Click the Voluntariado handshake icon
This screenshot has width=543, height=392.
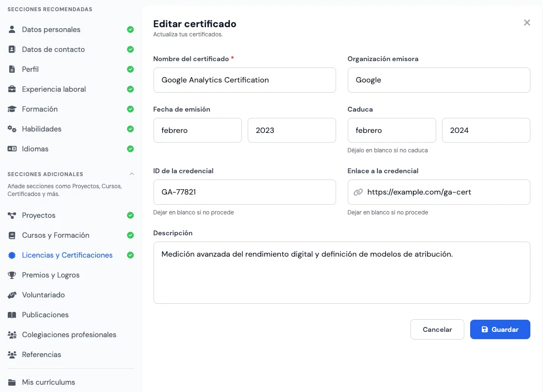point(12,295)
